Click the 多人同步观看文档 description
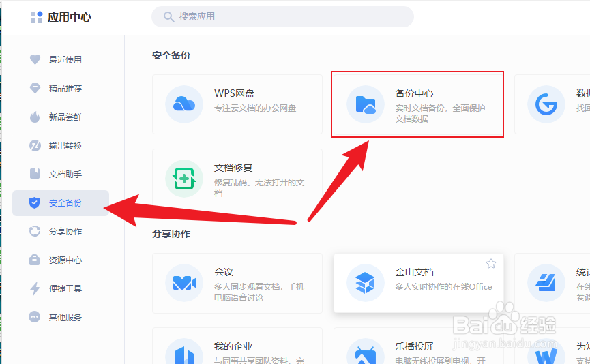This screenshot has width=590, height=364. pyautogui.click(x=259, y=292)
